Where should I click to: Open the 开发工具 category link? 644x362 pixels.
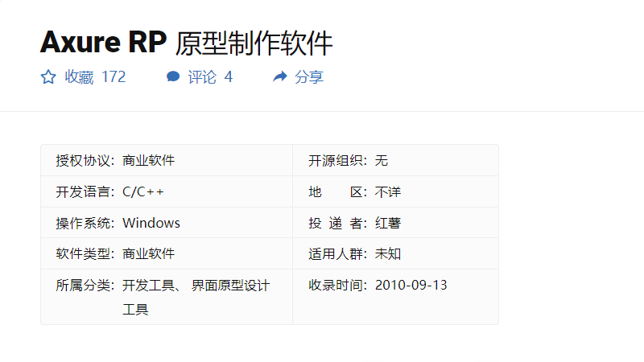(x=148, y=286)
